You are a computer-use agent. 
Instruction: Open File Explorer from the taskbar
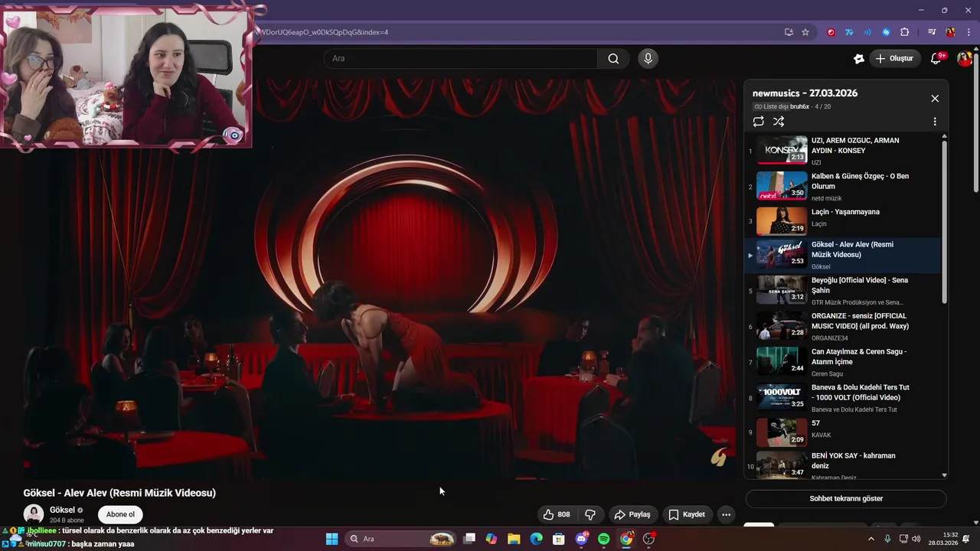[514, 539]
